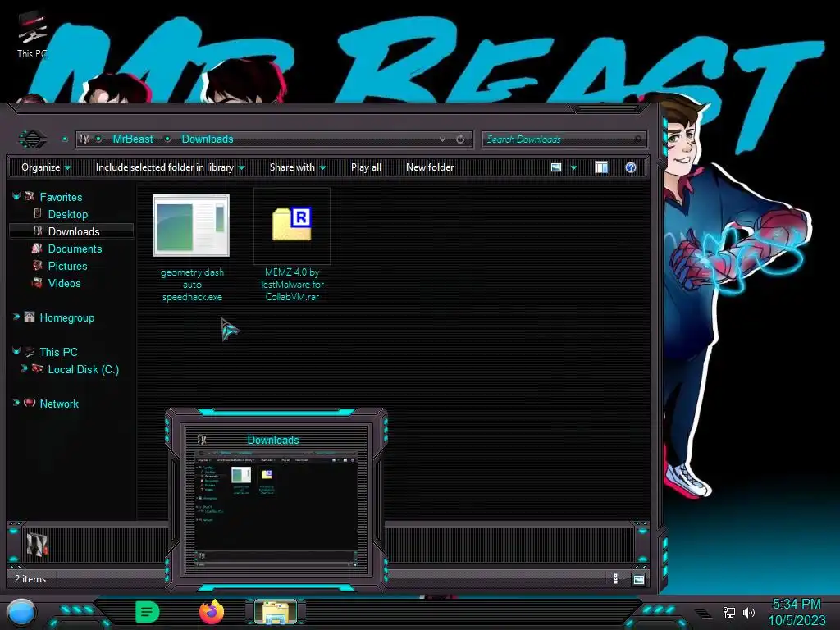The image size is (840, 630).
Task: Switch to large icons view in status bar
Action: pos(638,579)
